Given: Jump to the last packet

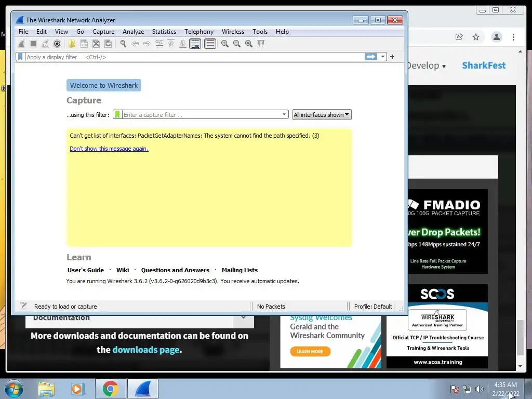Looking at the screenshot, I should point(182,44).
